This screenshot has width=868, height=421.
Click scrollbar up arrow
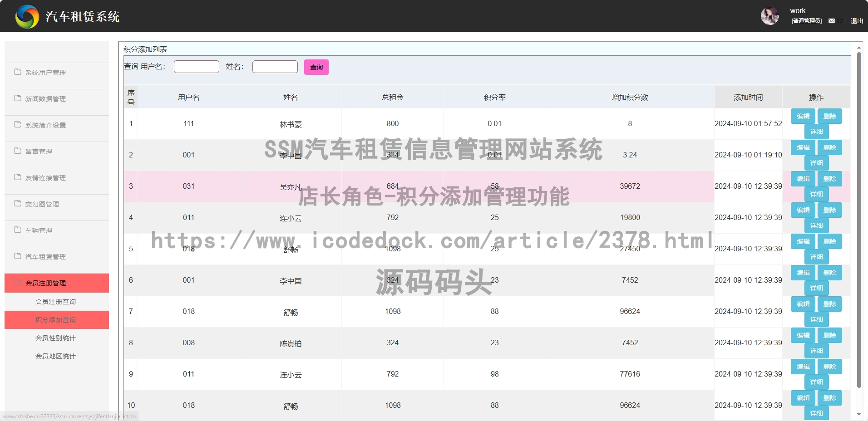click(859, 47)
